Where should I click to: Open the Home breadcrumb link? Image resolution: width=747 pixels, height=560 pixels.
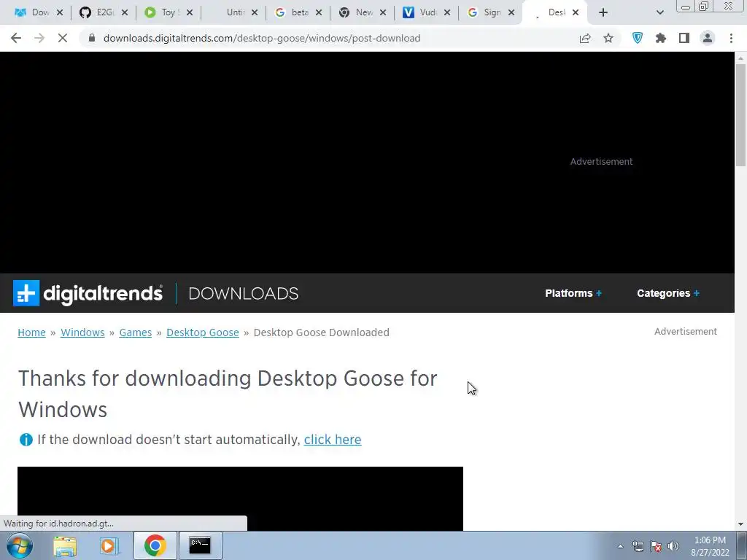tap(31, 332)
